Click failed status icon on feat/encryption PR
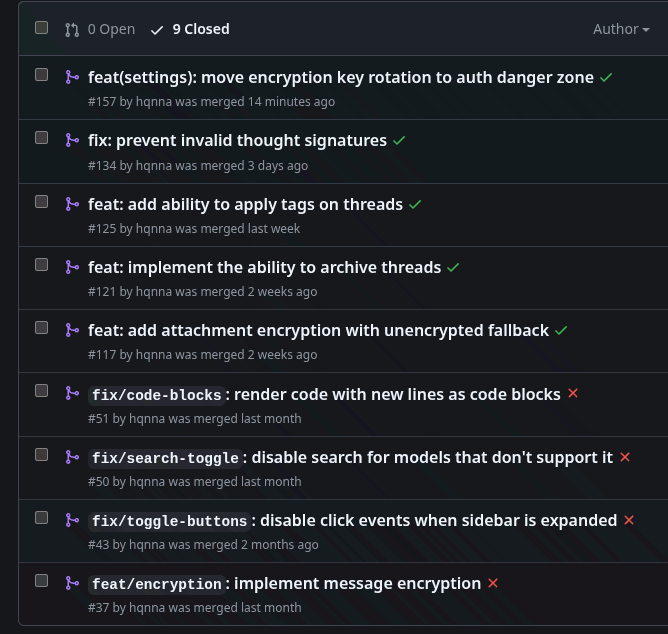Viewport: 668px width, 634px height. pos(493,583)
